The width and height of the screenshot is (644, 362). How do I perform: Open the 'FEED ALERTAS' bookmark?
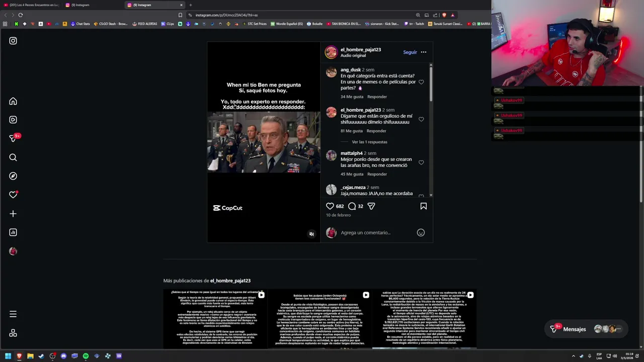pyautogui.click(x=144, y=24)
